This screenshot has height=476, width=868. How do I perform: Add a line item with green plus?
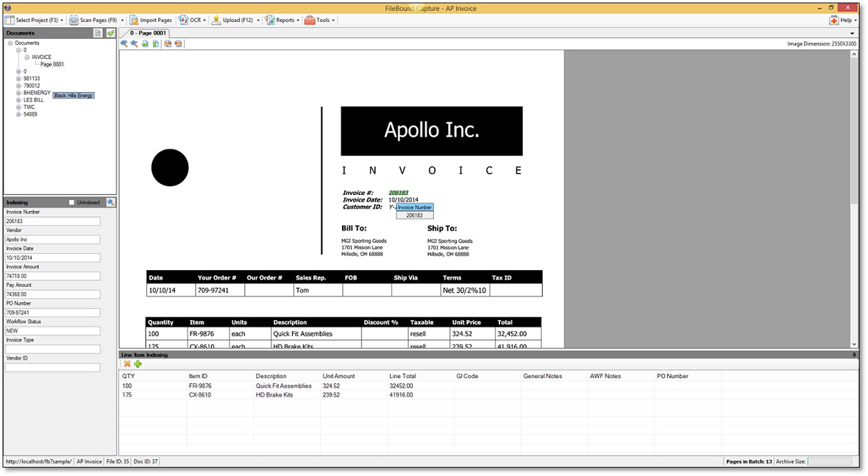point(138,364)
